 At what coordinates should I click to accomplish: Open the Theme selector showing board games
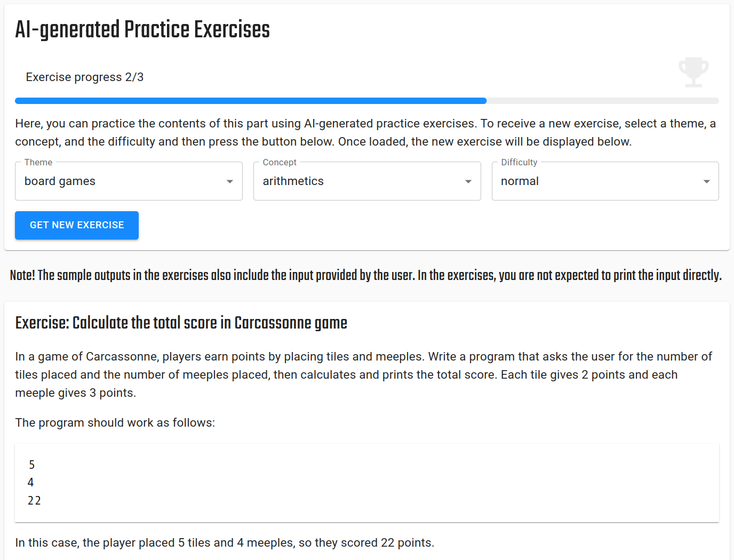point(123,181)
